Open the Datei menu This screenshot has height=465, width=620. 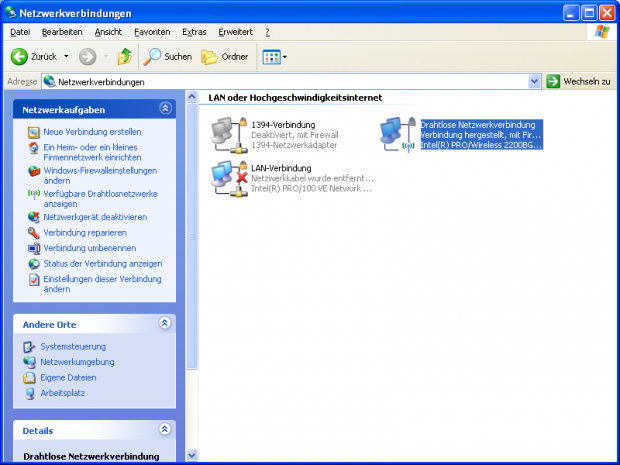click(x=20, y=32)
